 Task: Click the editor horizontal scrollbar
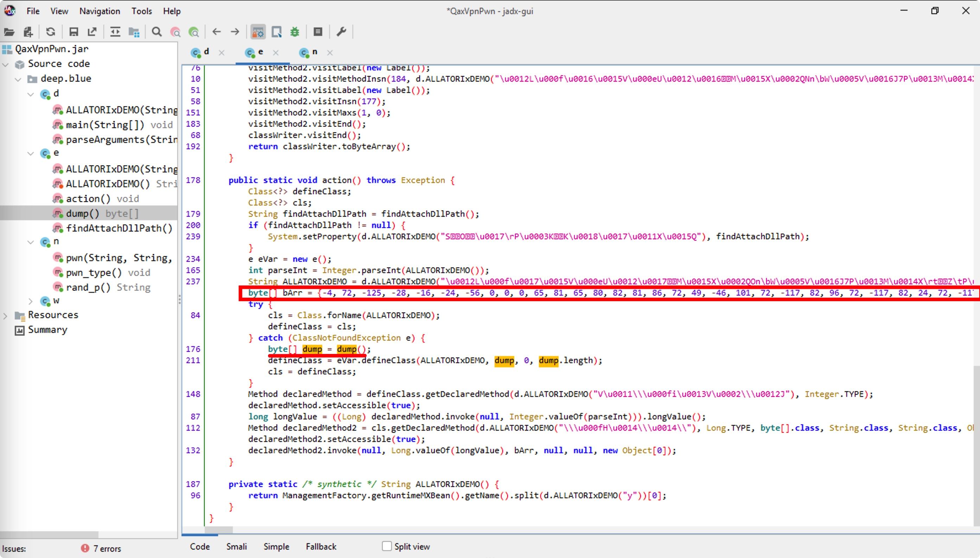(218, 530)
